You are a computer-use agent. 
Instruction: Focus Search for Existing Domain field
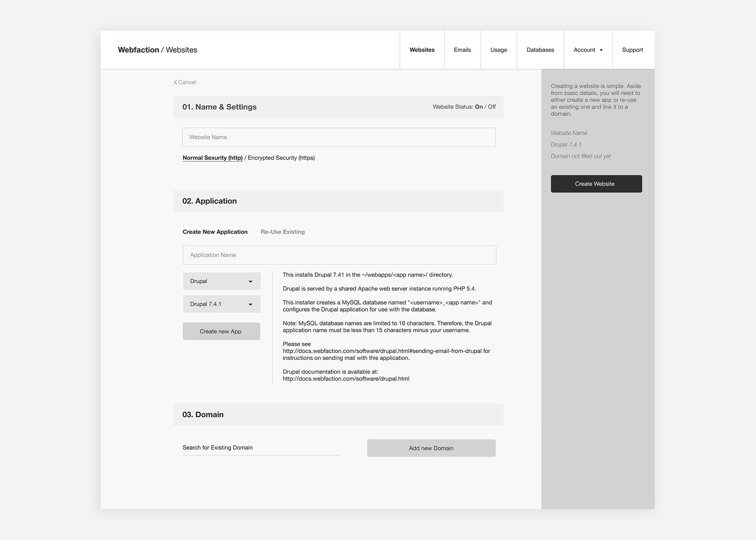pos(261,448)
